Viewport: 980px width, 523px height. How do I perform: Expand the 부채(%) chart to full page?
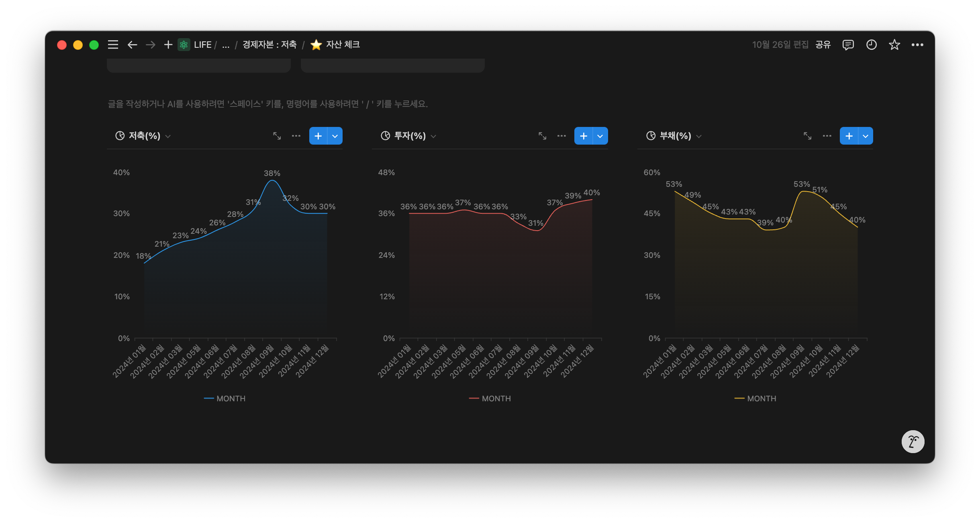click(807, 136)
